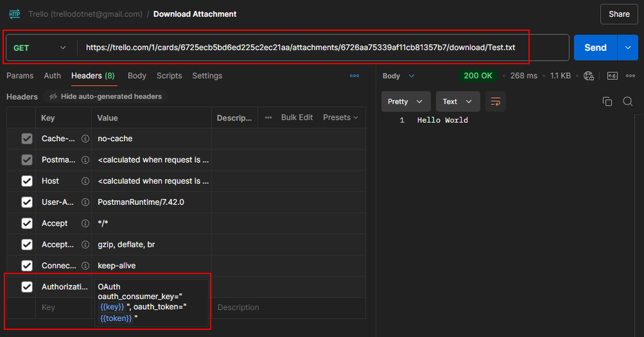Click the */* Accept value
Viewport: 644px width, 337px height.
(102, 224)
